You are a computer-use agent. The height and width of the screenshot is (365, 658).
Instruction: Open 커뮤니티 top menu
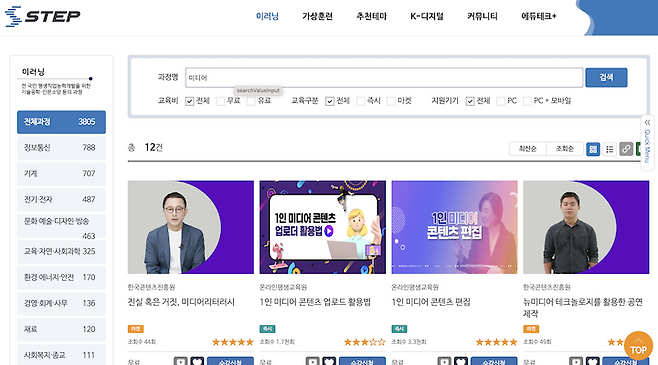coord(482,16)
